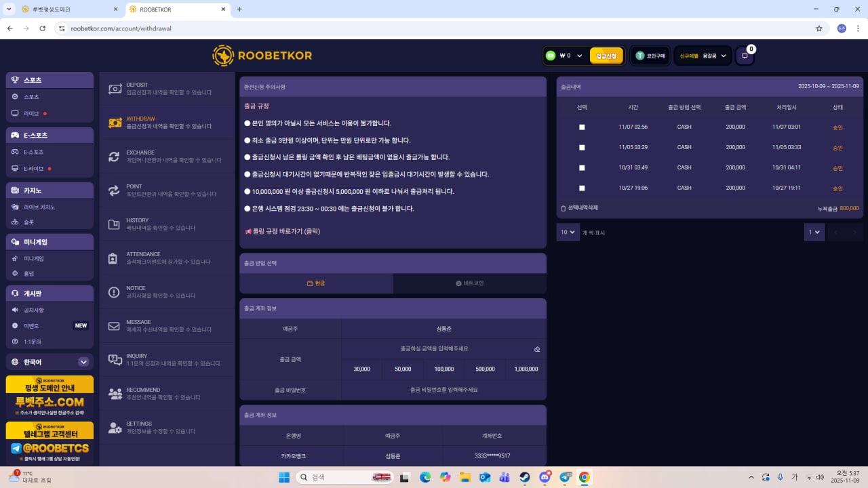Choose the 100,000 quick amount button
This screenshot has width=868, height=488.
click(444, 369)
